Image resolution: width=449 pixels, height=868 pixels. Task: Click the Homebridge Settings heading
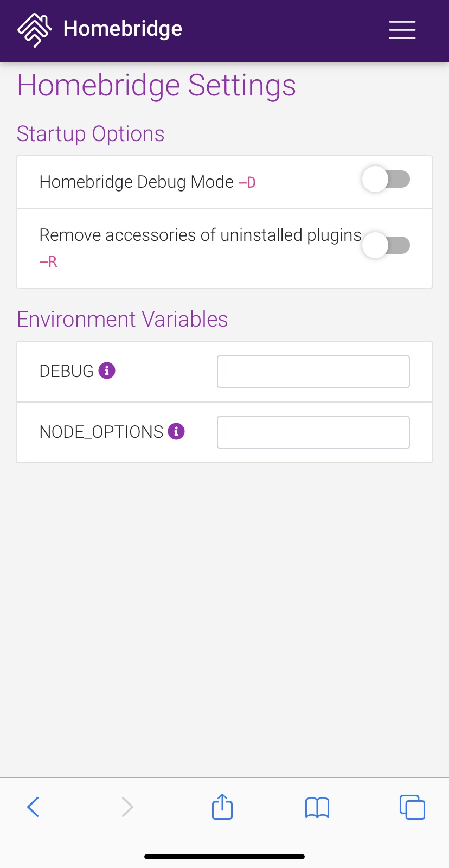(x=157, y=85)
